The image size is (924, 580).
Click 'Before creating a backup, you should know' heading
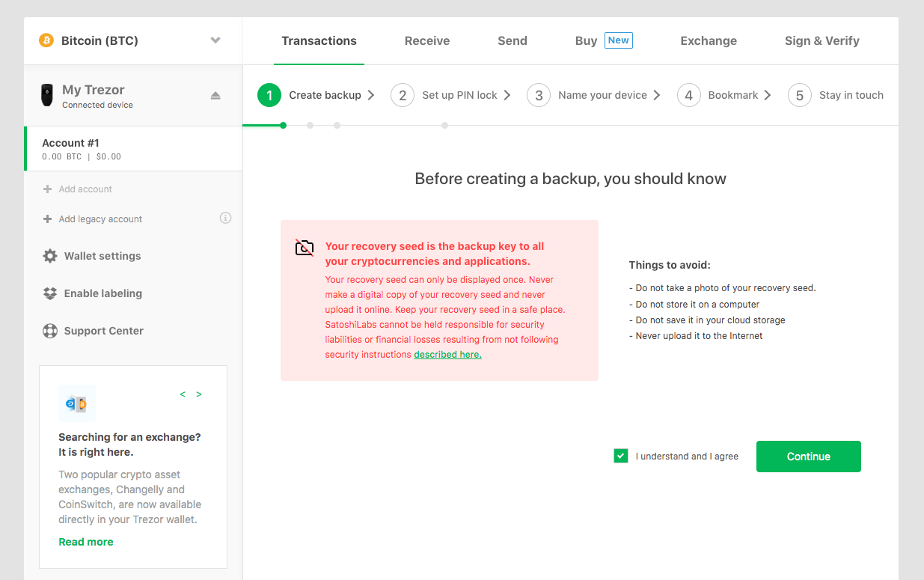point(571,179)
